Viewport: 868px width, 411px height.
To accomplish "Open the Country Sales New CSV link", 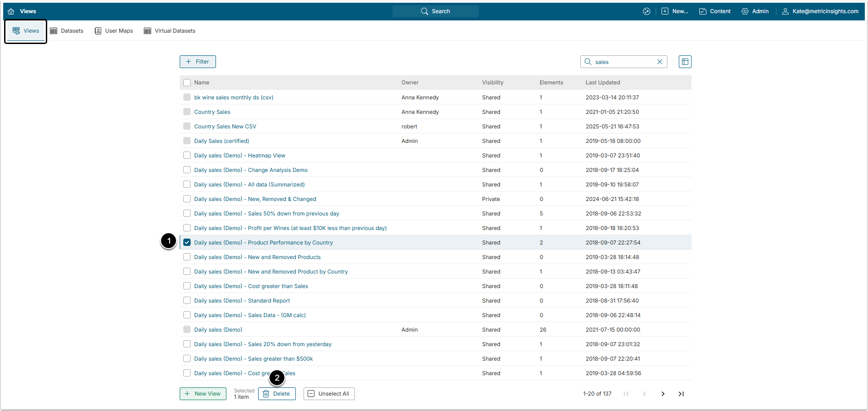I will [225, 127].
